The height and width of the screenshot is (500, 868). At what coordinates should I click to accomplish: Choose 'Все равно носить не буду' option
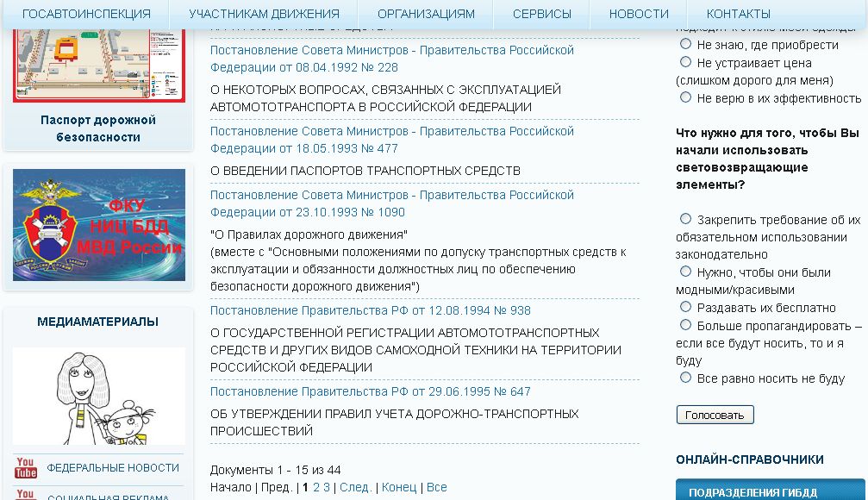point(686,378)
